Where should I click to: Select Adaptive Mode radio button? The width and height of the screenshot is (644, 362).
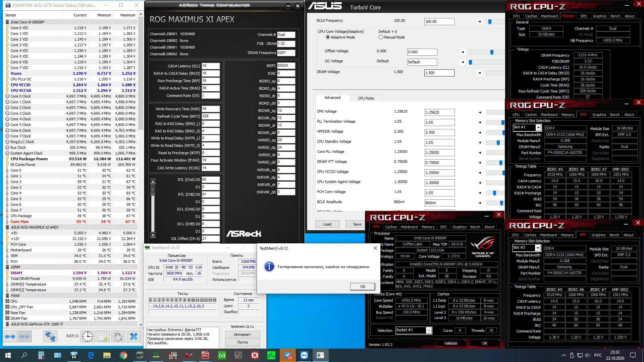(x=328, y=37)
